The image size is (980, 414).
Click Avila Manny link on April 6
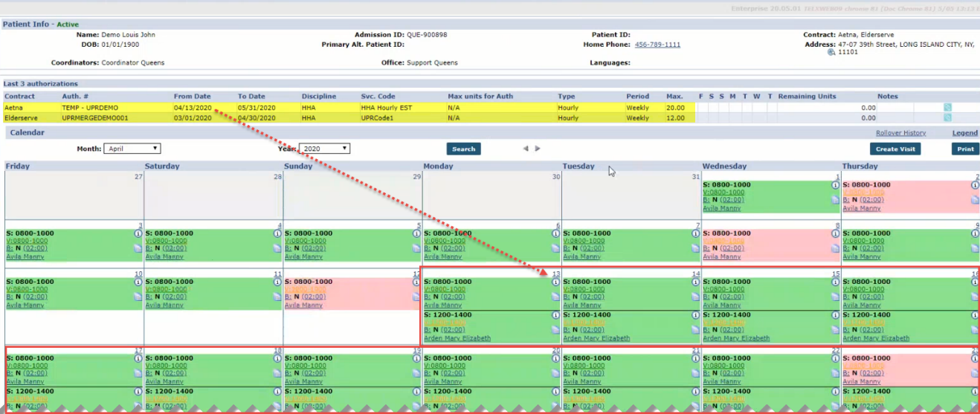pyautogui.click(x=442, y=257)
